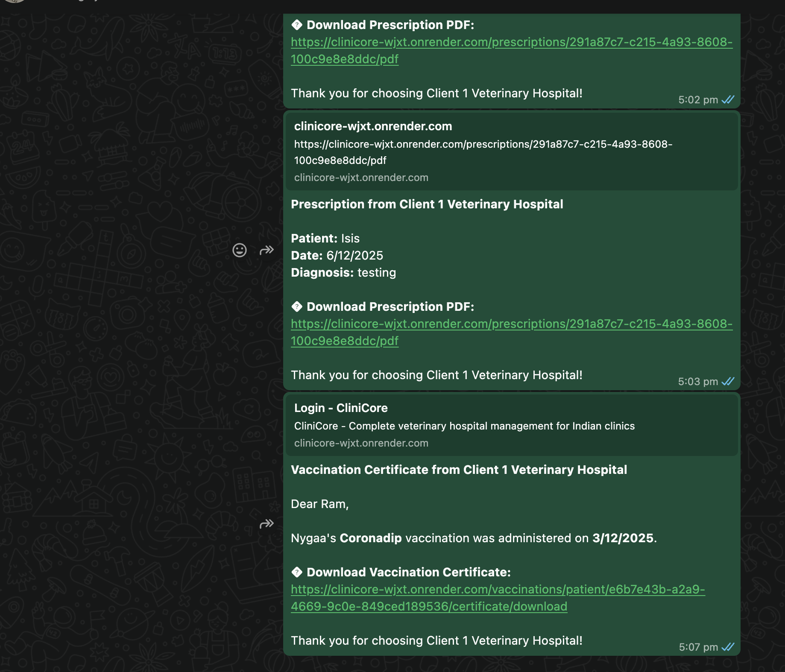Click the diamond icon before Download Vaccination Certificate

(x=297, y=572)
